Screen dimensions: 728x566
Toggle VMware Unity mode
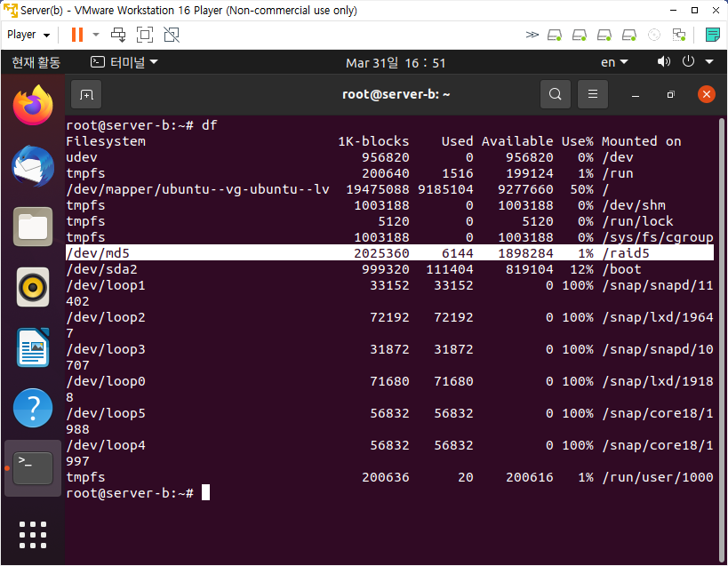(172, 35)
